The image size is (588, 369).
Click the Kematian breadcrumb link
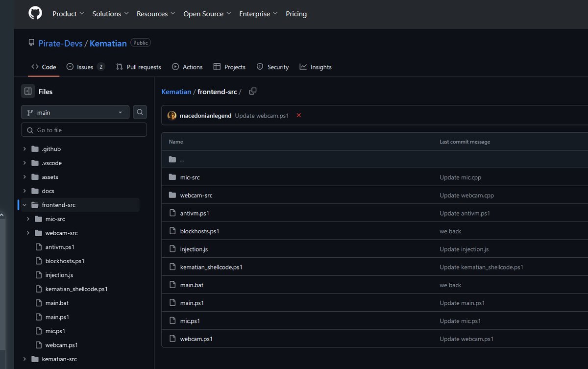(x=176, y=92)
